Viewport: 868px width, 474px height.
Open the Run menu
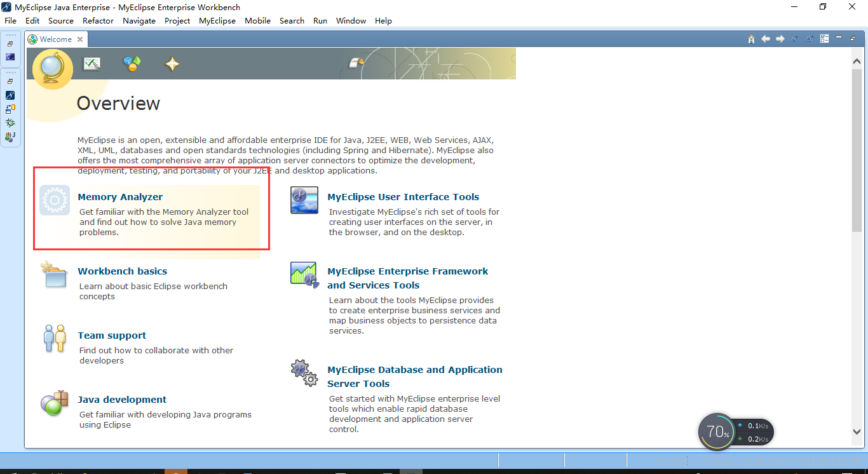coord(320,20)
